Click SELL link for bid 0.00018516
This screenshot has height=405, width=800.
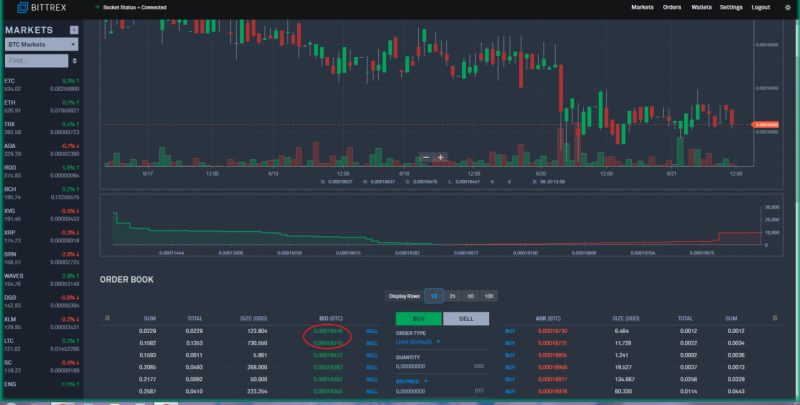(x=372, y=331)
